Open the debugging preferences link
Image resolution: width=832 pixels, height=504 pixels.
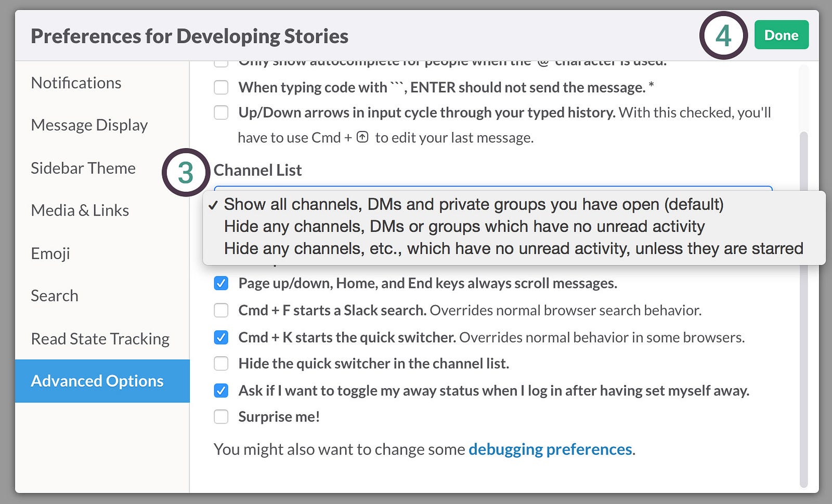click(550, 449)
